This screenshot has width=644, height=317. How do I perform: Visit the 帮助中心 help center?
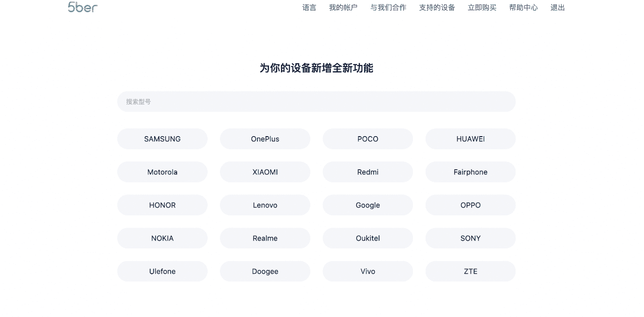pyautogui.click(x=523, y=7)
